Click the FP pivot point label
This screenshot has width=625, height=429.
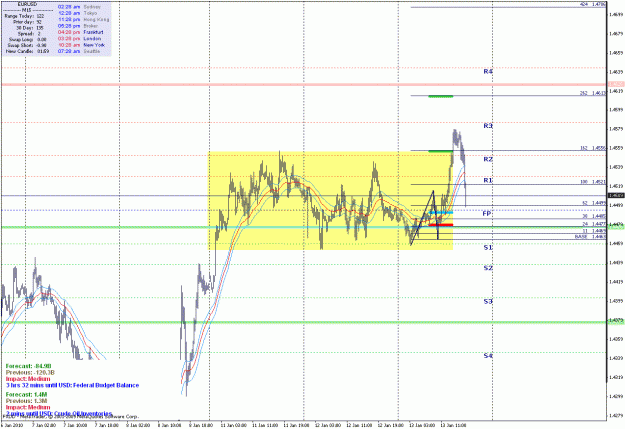[x=487, y=214]
